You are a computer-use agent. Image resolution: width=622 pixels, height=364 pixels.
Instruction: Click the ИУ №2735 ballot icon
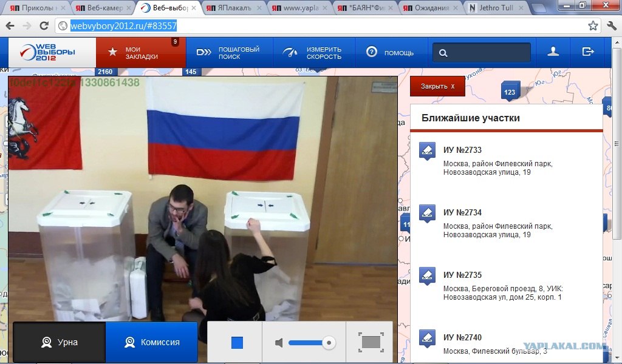[427, 276]
